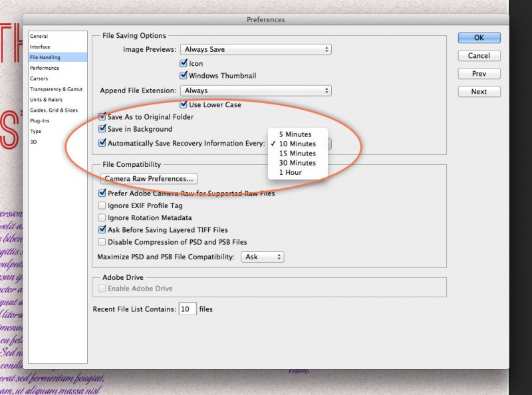Choose 5 Minutes from the interval list
532x395 pixels.
click(295, 134)
